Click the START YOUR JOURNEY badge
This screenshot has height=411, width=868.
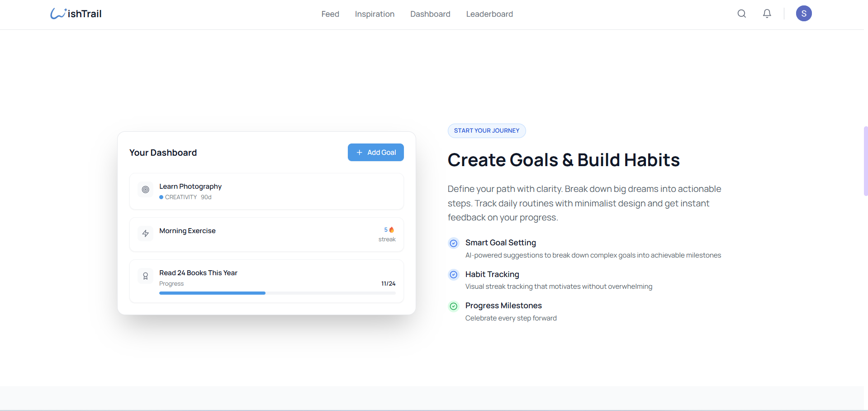click(x=486, y=130)
